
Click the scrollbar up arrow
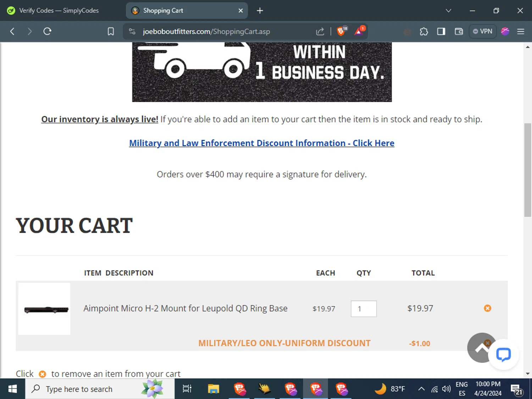(x=528, y=47)
